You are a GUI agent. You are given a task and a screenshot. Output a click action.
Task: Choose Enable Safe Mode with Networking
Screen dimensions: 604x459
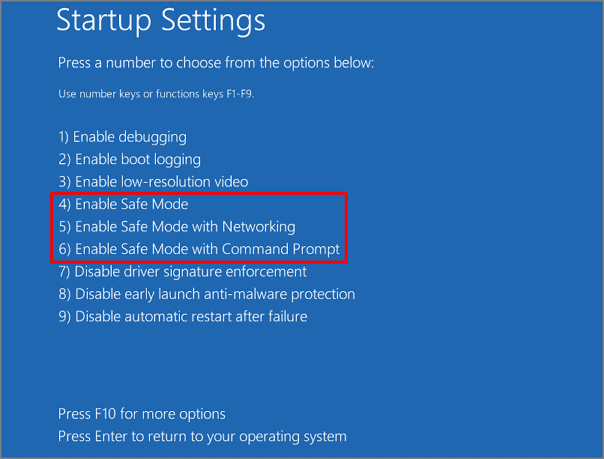click(x=177, y=227)
